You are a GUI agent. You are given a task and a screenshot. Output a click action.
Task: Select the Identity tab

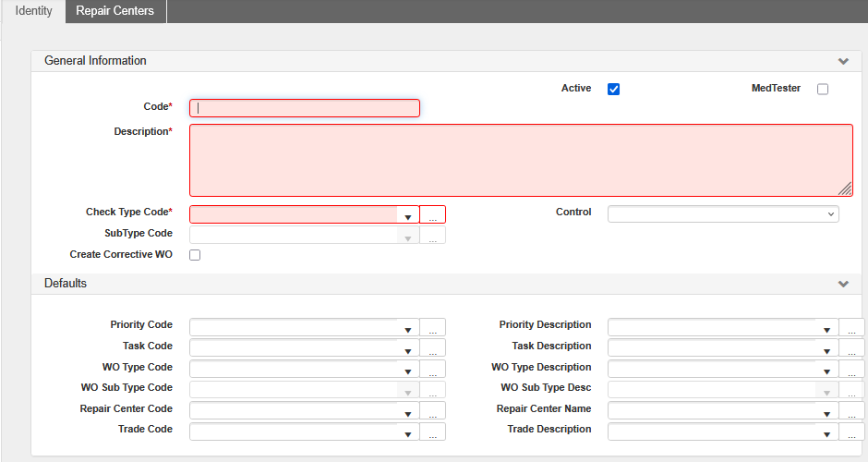(x=33, y=11)
